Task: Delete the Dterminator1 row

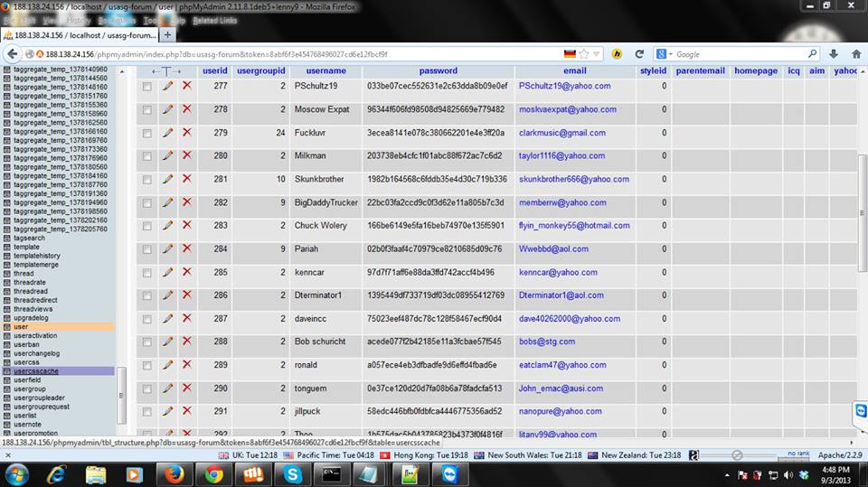Action: coord(187,295)
